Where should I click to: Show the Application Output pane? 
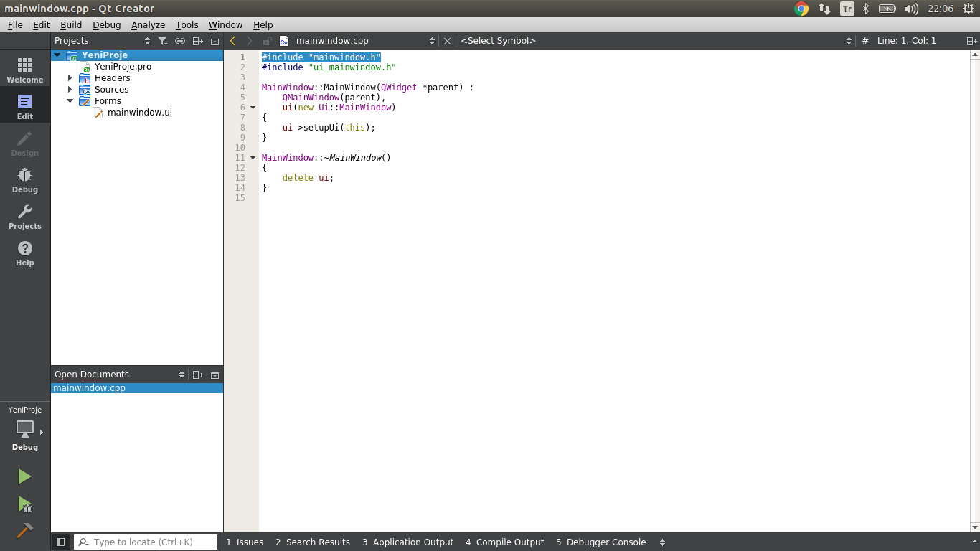(407, 542)
